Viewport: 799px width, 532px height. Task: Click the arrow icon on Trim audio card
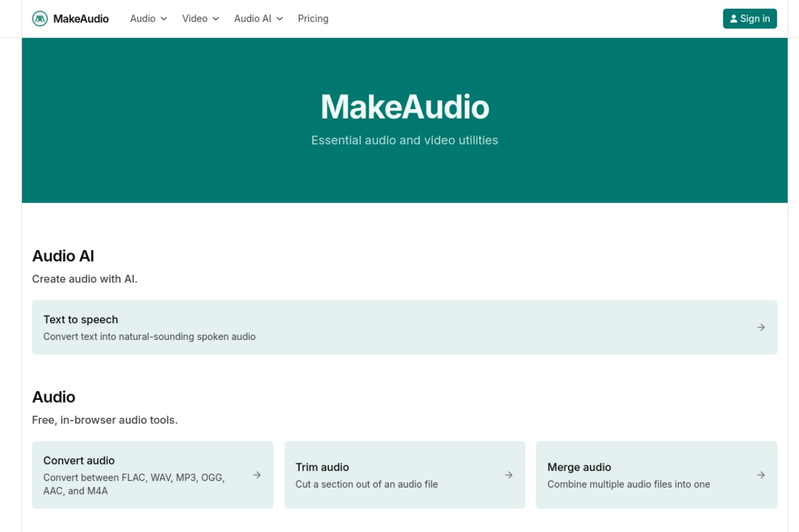click(509, 475)
